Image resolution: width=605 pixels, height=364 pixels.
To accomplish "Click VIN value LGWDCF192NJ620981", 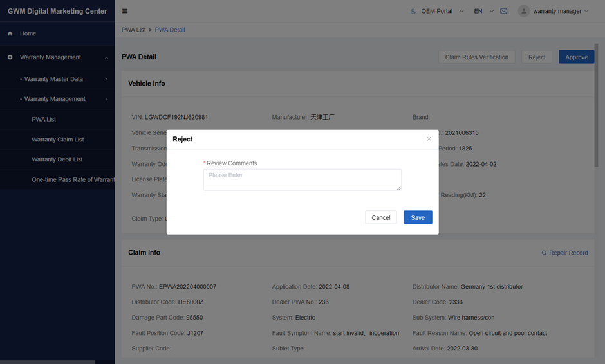I will coord(176,117).
